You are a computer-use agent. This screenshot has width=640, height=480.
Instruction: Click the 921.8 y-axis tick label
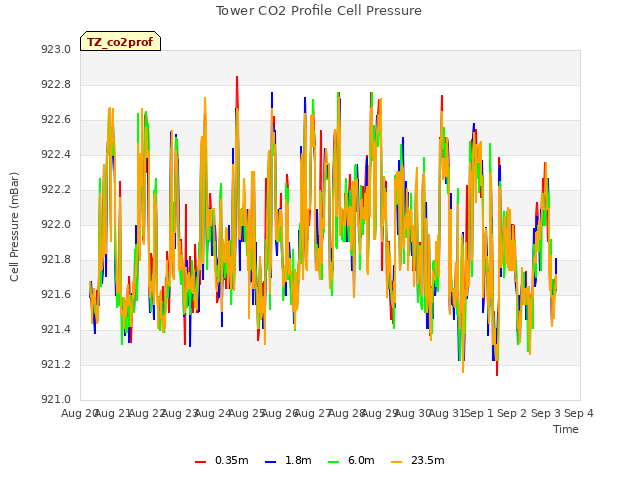56,260
